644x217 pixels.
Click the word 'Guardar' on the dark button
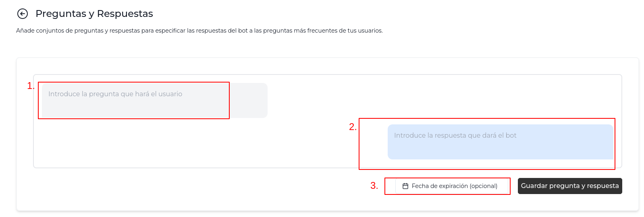coord(534,186)
